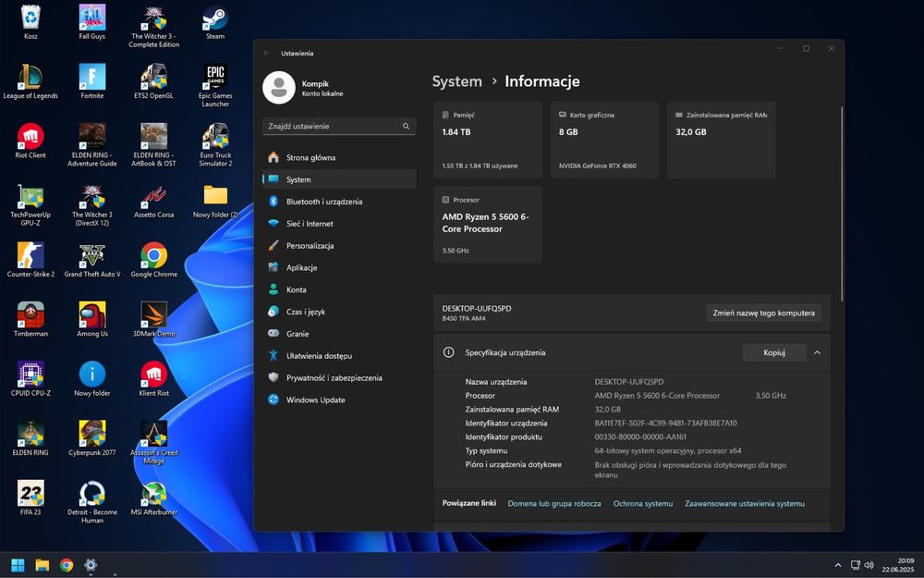The height and width of the screenshot is (578, 924).
Task: Select the Grand Theft Auto V icon
Action: [x=91, y=260]
